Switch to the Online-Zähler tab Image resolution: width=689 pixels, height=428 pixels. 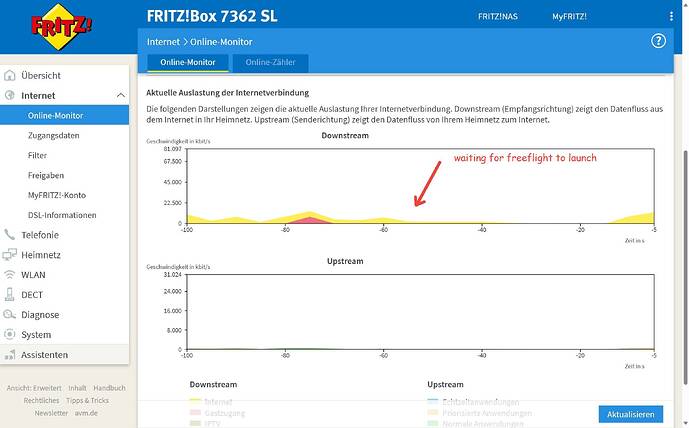[270, 62]
